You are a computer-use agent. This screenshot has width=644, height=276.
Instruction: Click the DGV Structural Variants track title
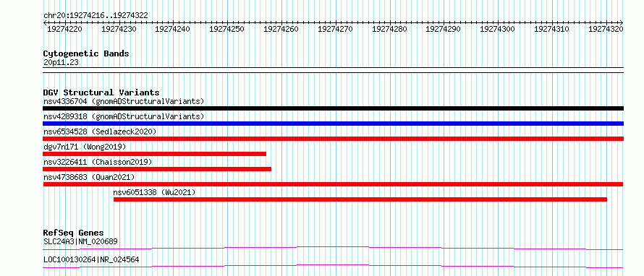101,92
